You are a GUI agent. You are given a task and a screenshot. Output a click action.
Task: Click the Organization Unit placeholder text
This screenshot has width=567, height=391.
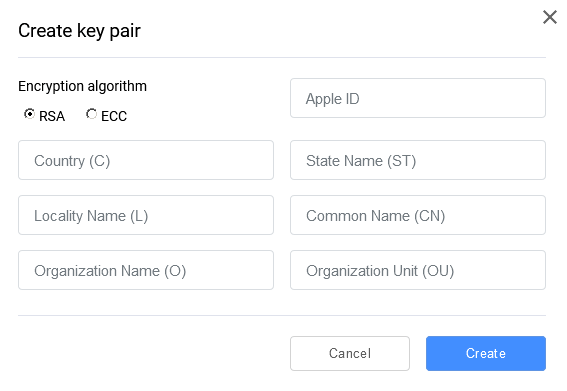[x=380, y=271]
